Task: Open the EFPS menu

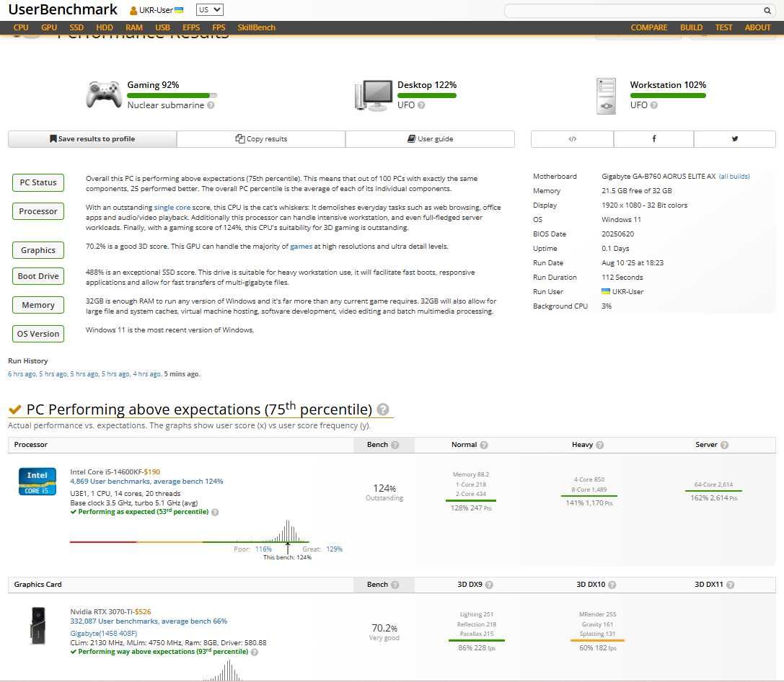Action: pos(191,27)
